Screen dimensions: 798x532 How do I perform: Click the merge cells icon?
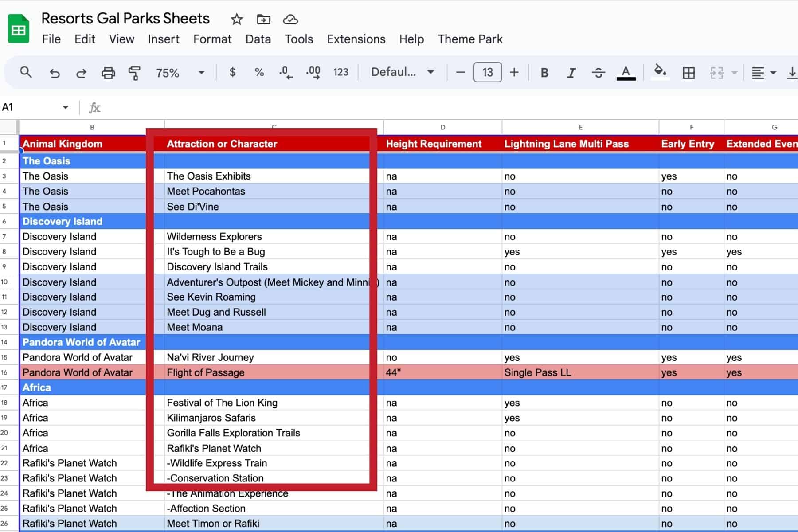pyautogui.click(x=716, y=73)
